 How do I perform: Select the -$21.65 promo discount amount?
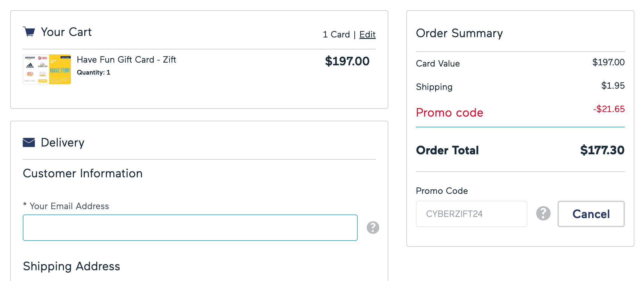[609, 109]
